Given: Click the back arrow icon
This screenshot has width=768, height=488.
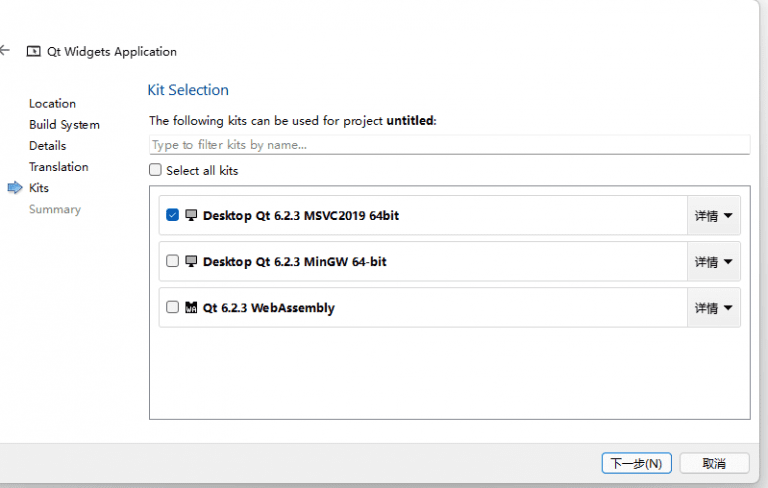Looking at the screenshot, I should pyautogui.click(x=5, y=51).
